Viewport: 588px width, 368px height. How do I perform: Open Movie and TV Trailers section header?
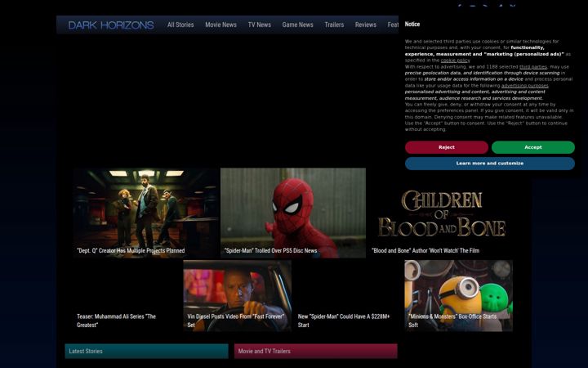pos(316,351)
